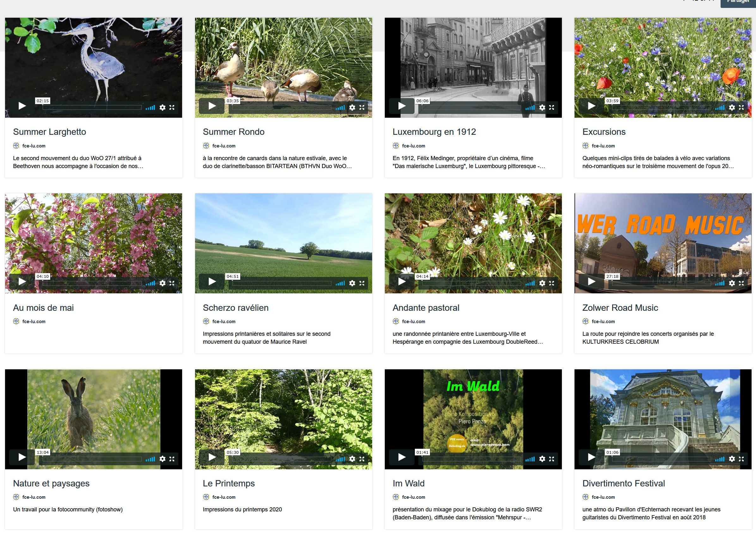Enter fullscreen on Le Printemps video
The image size is (756, 538).
[362, 459]
